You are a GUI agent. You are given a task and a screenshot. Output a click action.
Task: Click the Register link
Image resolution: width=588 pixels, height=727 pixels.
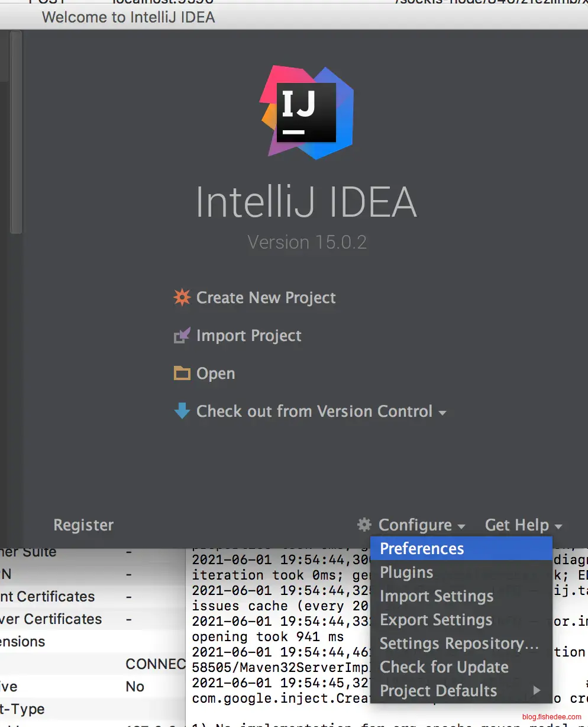[83, 525]
